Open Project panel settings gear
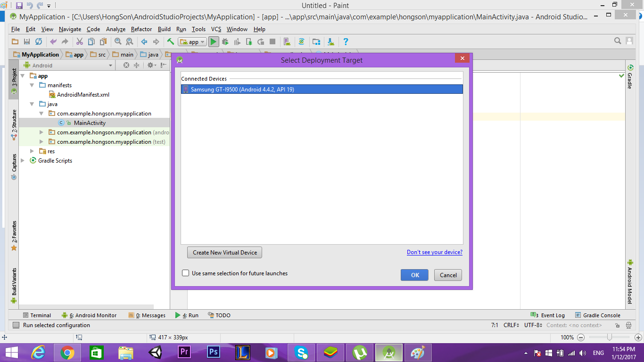 (x=151, y=66)
